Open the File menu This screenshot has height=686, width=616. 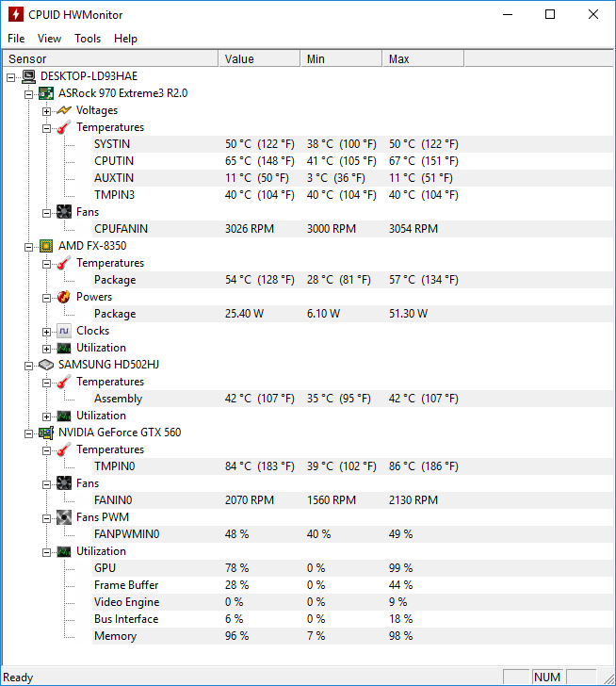click(x=16, y=39)
